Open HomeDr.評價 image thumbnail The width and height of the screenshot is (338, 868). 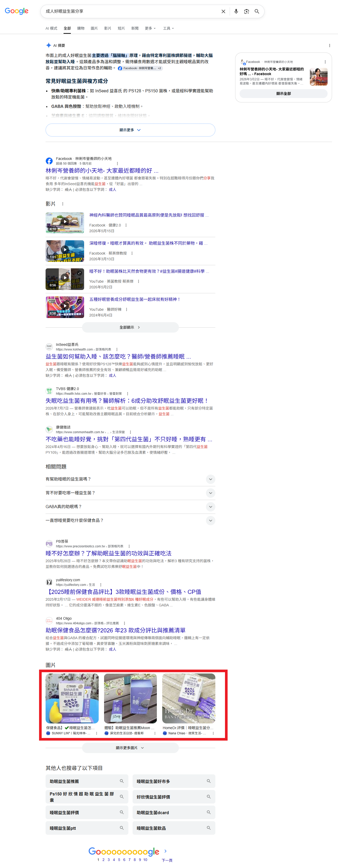(189, 698)
